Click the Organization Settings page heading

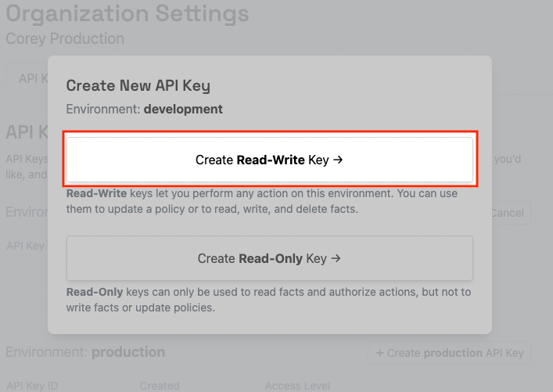(x=127, y=14)
